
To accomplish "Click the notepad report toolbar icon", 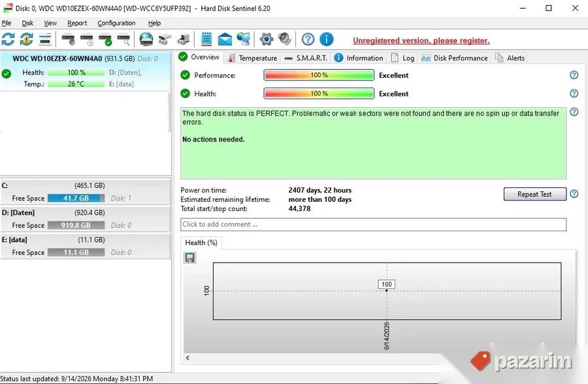I will (206, 39).
